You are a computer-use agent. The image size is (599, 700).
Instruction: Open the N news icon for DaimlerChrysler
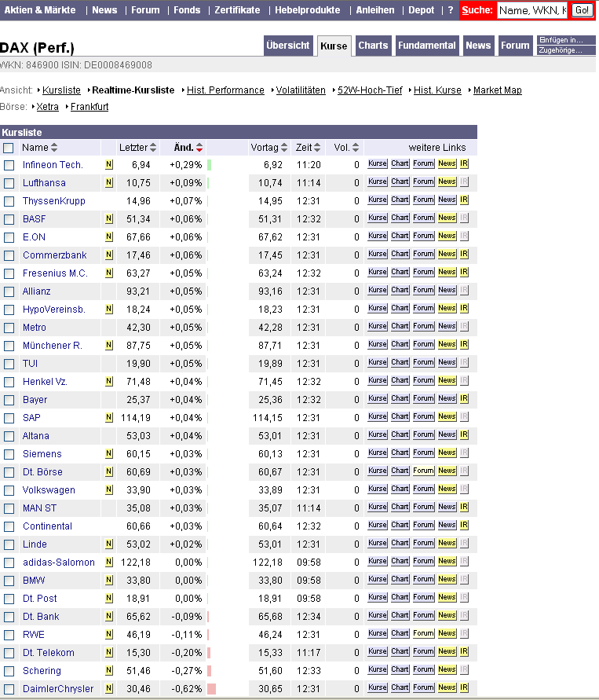click(109, 688)
